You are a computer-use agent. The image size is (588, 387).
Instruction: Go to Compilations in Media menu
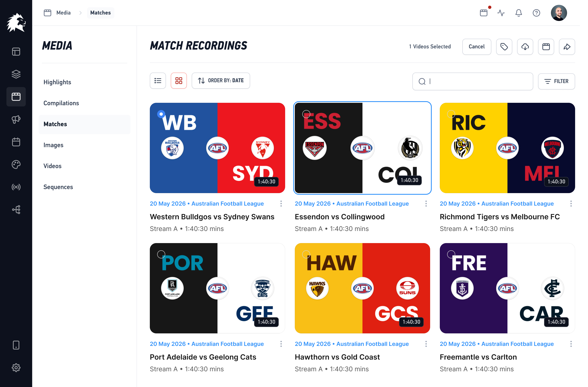point(61,103)
